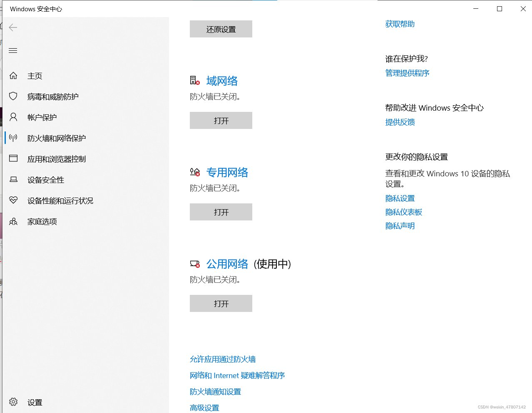
Task: Click the 管理提供程序 link
Action: point(408,73)
